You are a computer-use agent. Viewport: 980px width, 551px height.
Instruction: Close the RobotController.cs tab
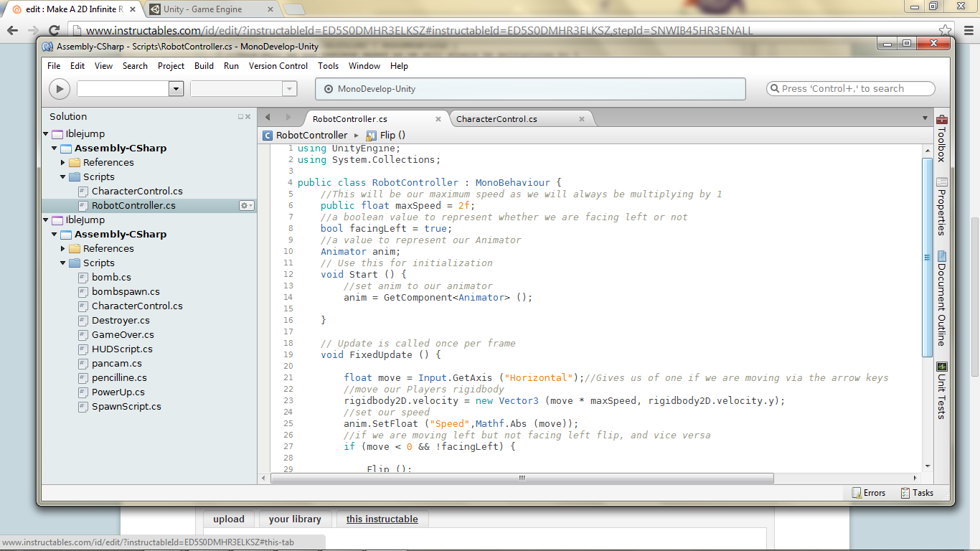(x=438, y=118)
